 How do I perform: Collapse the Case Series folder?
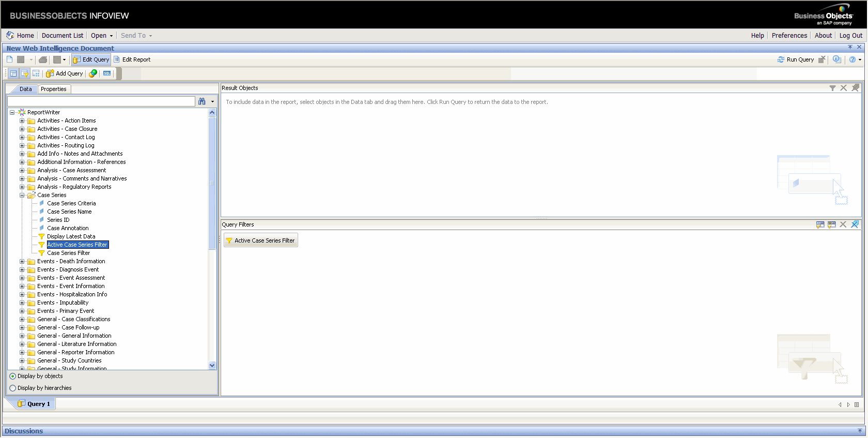coord(22,195)
